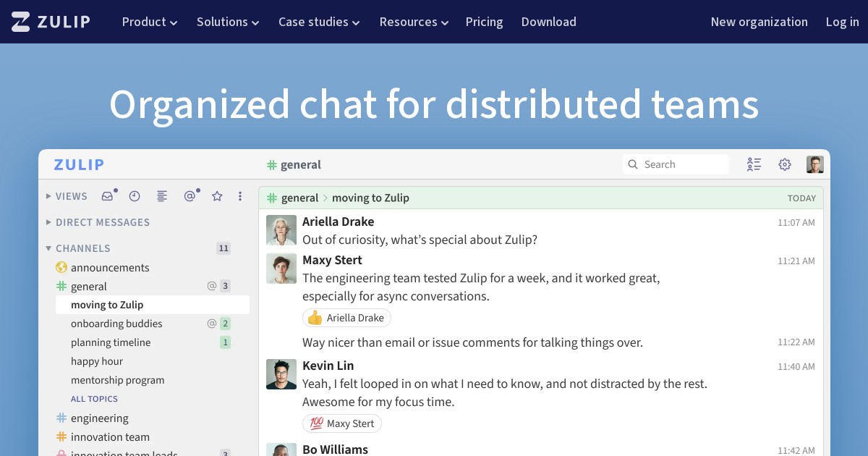Open the Recent conversations clock icon
Viewport: 868px width, 456px height.
[135, 196]
